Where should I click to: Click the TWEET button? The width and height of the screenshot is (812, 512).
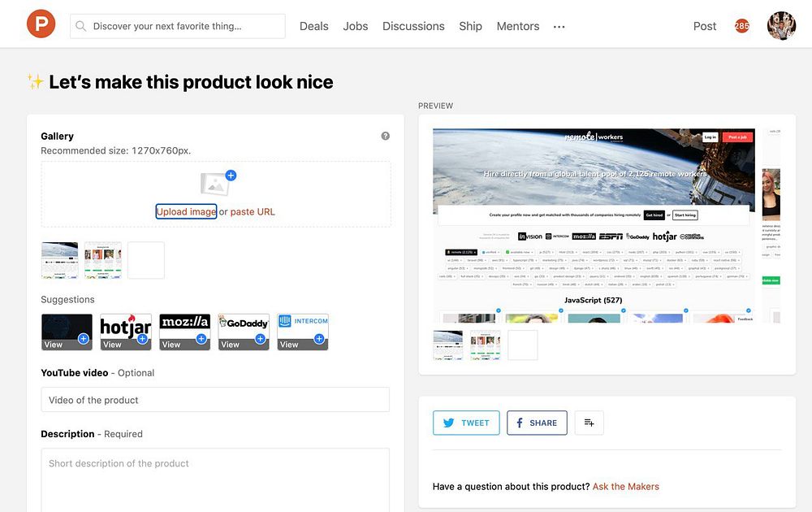[466, 423]
